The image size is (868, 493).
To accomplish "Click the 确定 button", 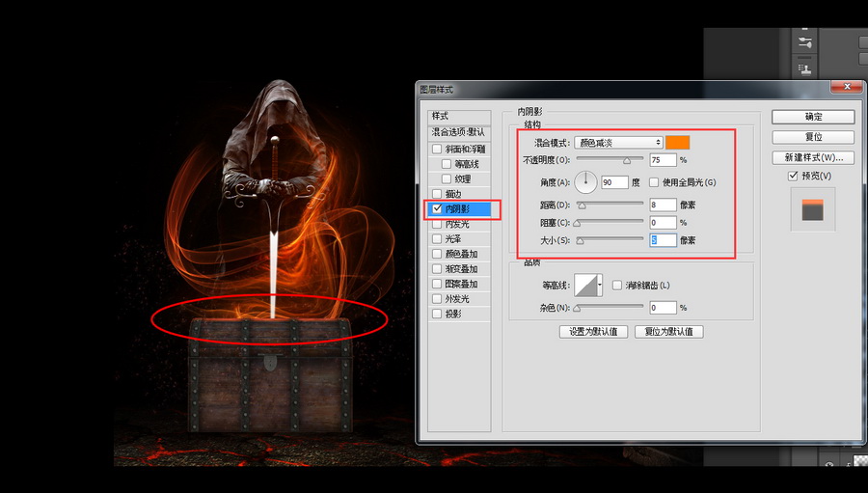I will click(x=813, y=117).
